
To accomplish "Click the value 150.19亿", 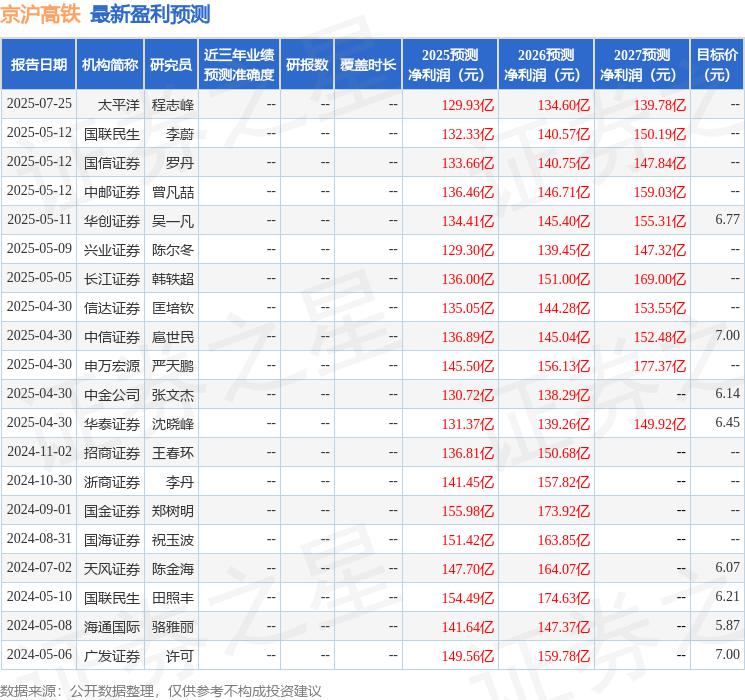I will pos(659,134).
